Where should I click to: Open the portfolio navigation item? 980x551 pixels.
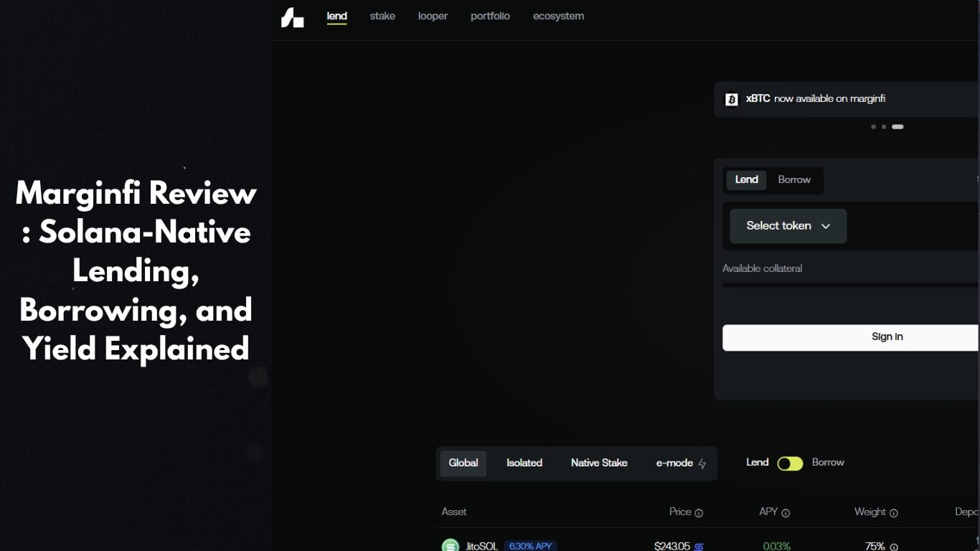[x=490, y=16]
